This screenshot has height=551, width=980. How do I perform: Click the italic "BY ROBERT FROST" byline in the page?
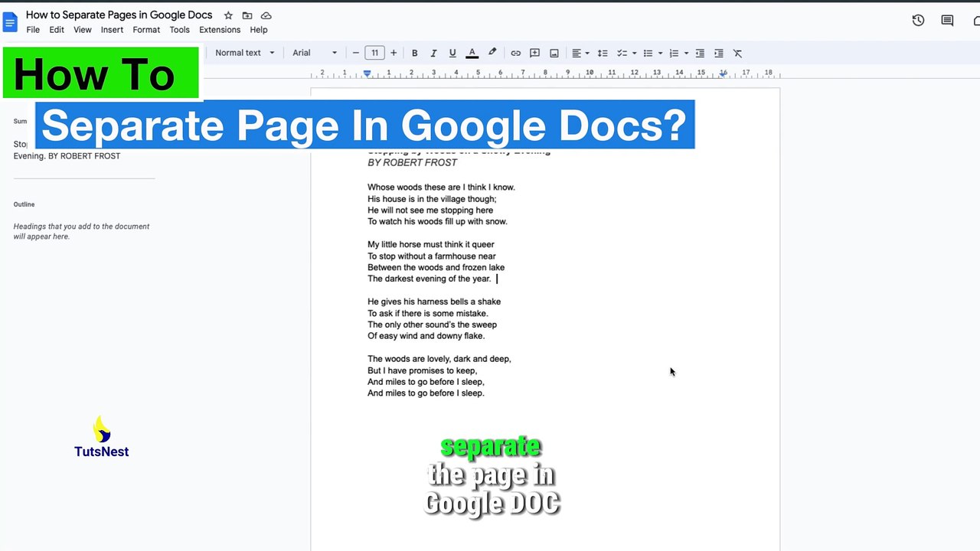(x=412, y=162)
